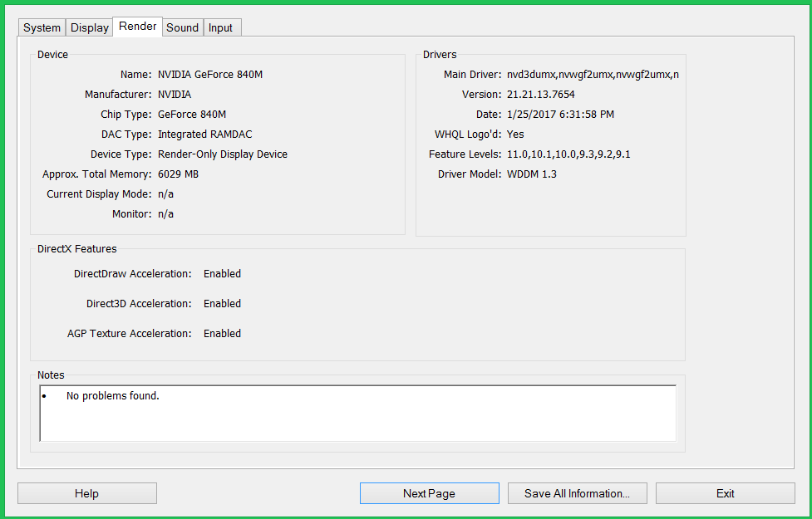Click the Feature Levels value

pyautogui.click(x=568, y=154)
